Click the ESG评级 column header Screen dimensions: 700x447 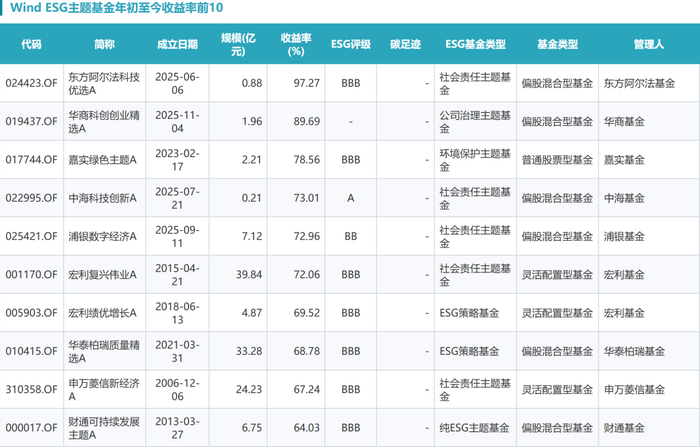(351, 44)
